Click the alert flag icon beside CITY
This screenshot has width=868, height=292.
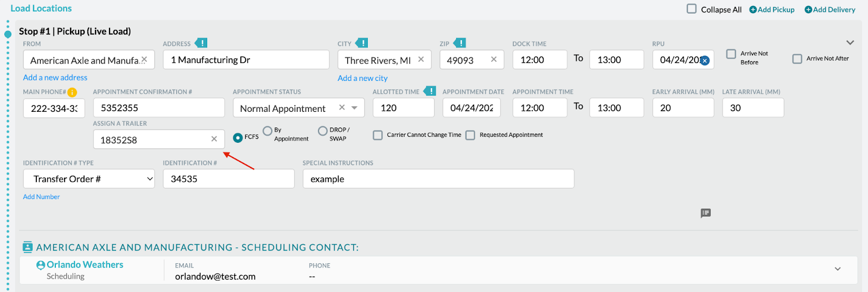[362, 43]
